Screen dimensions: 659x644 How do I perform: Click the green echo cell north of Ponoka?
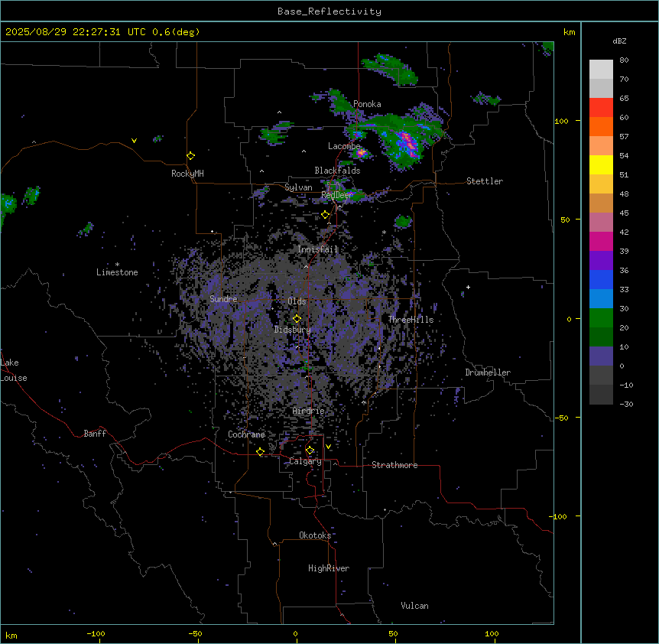pyautogui.click(x=389, y=68)
